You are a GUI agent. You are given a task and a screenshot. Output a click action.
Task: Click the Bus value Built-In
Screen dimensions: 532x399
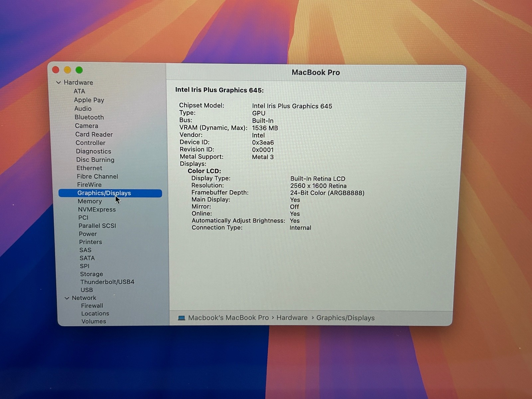click(263, 121)
